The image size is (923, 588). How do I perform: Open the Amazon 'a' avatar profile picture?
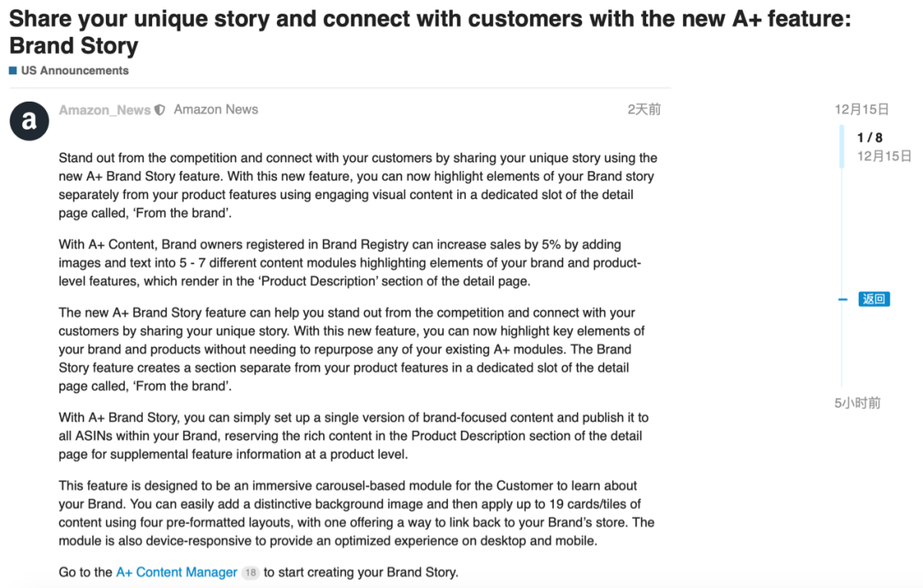(x=29, y=121)
